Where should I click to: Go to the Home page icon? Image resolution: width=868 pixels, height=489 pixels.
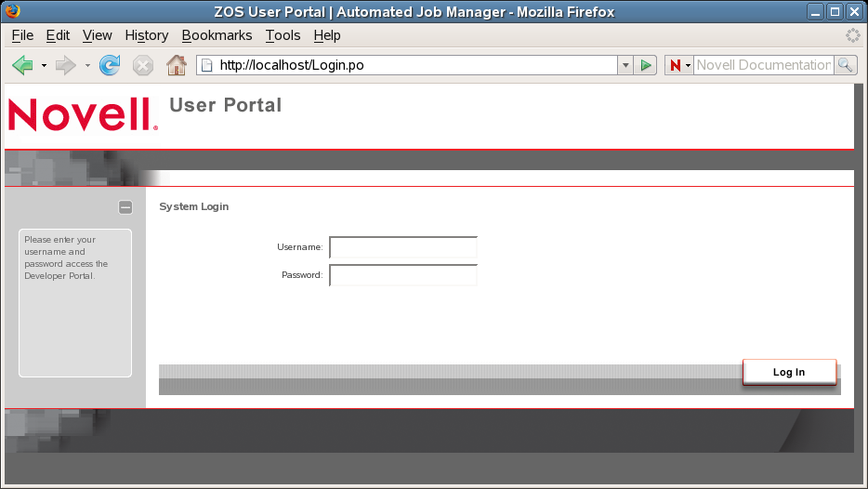[x=177, y=65]
